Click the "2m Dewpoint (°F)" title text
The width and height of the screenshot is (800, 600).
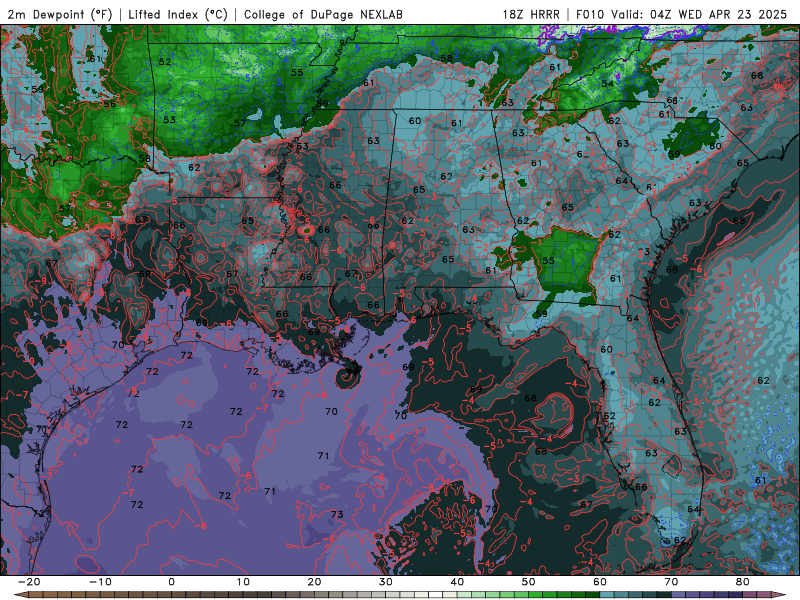pos(60,14)
